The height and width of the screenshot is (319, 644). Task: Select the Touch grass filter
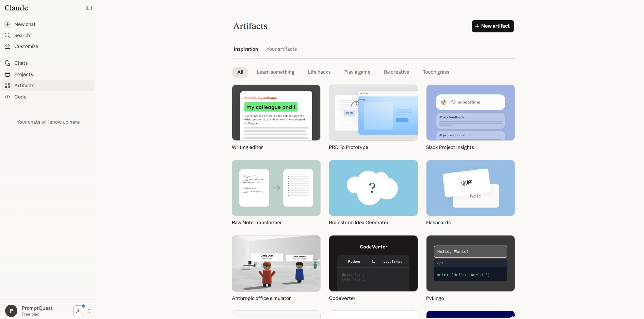pyautogui.click(x=436, y=72)
